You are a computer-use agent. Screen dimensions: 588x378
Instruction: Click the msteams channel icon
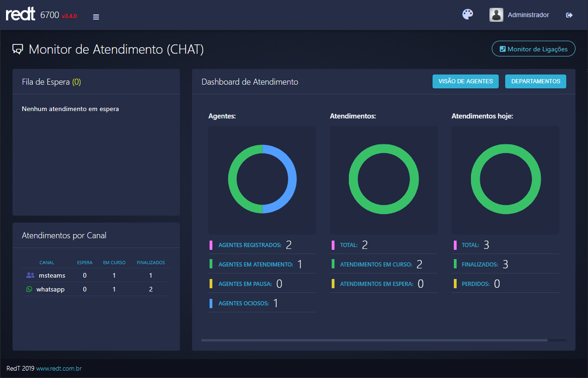click(30, 275)
